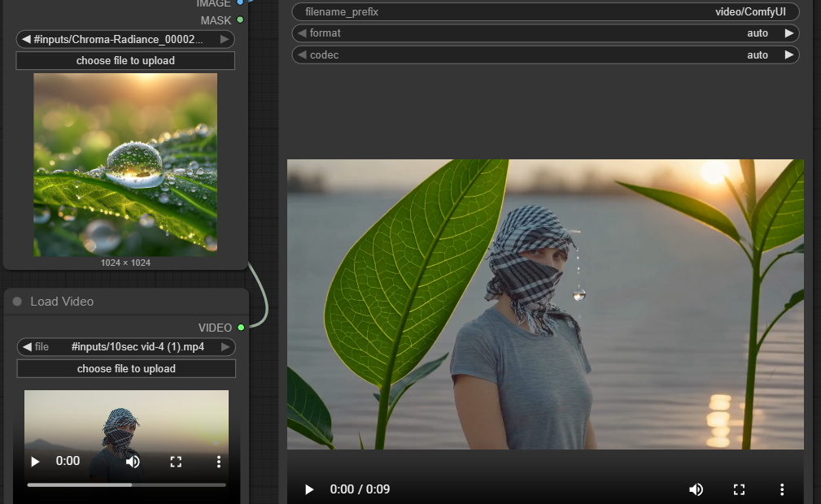Open more options on output video
Viewport: 821px width, 504px height.
[782, 489]
